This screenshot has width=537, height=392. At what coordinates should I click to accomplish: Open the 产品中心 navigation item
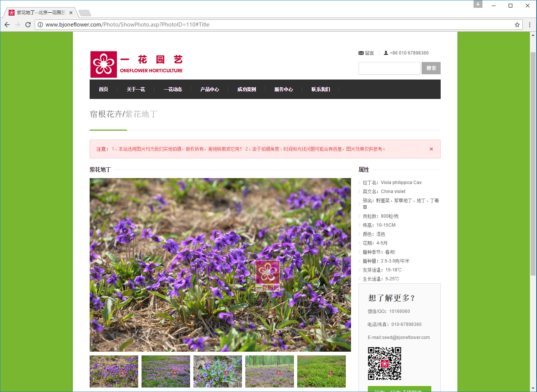209,89
